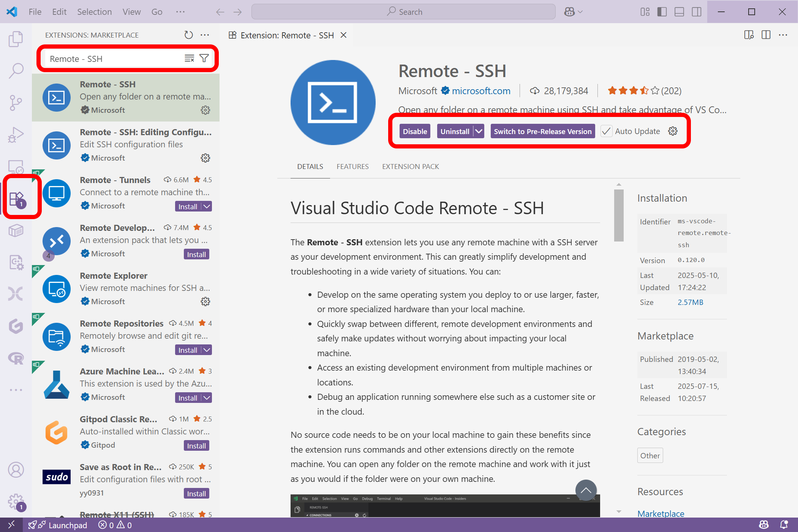Open the Manage gear at activity bar bottom
This screenshot has height=532, width=798.
[x=16, y=501]
